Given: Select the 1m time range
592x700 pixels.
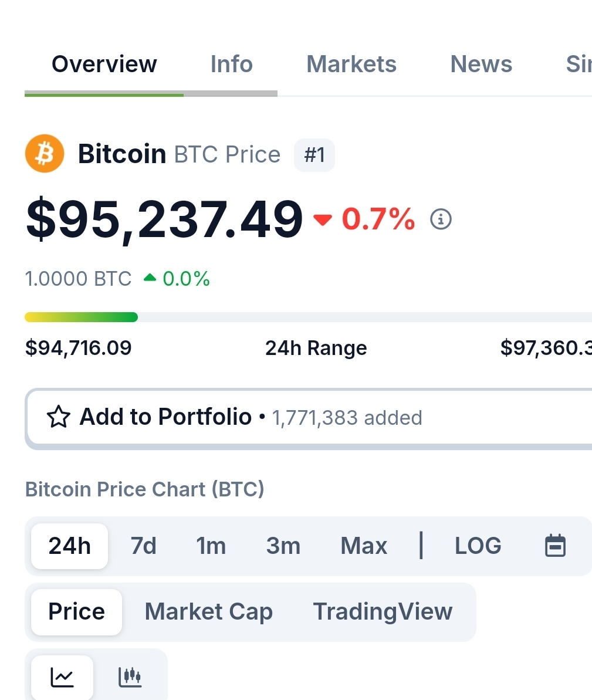Looking at the screenshot, I should coord(211,546).
